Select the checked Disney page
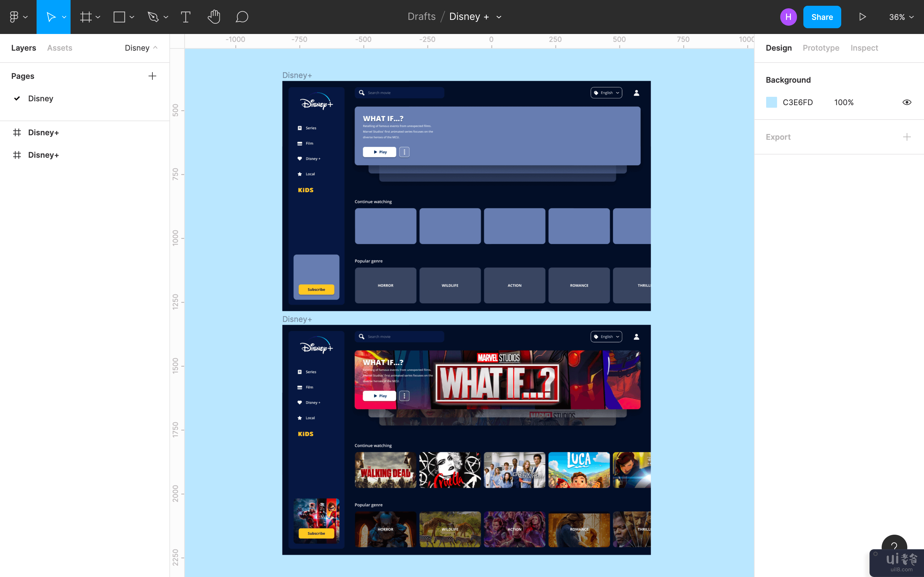Screen dimensions: 924x577 point(40,98)
